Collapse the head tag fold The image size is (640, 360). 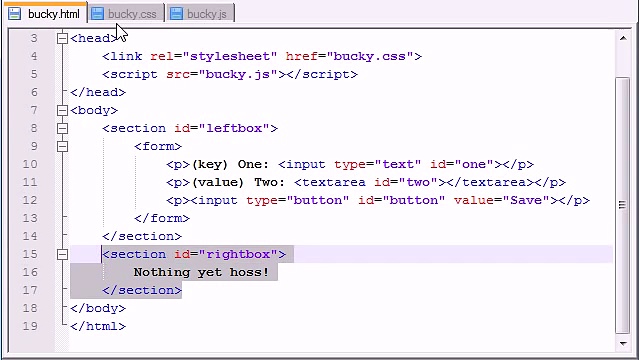coord(62,38)
